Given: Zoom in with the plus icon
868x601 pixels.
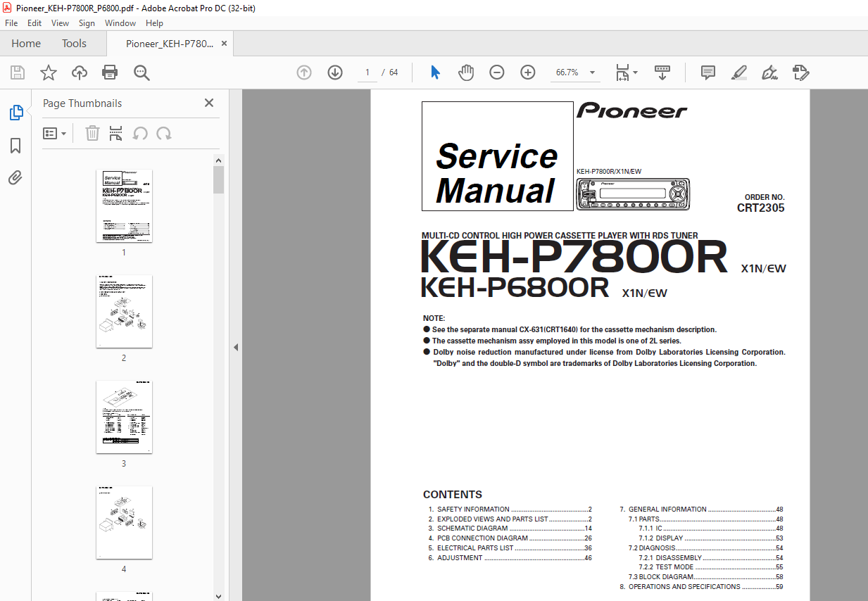Looking at the screenshot, I should 528,72.
